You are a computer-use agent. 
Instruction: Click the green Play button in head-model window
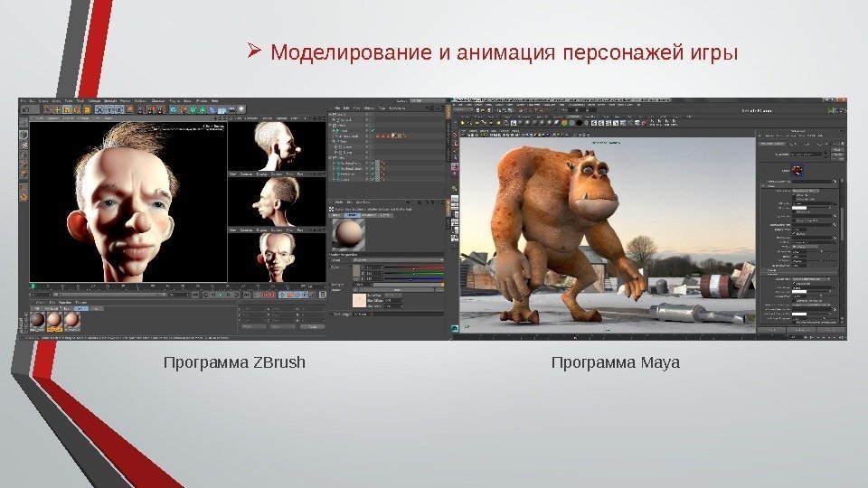coord(221,295)
